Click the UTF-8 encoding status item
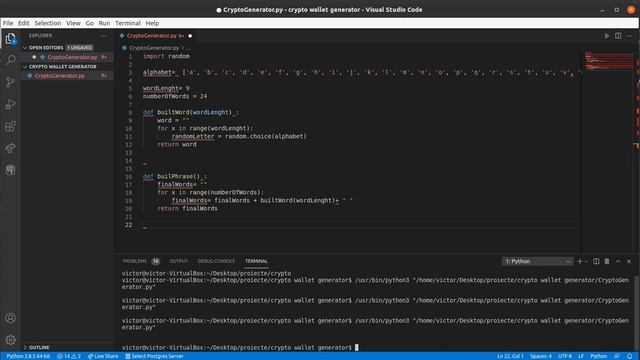 (565, 356)
